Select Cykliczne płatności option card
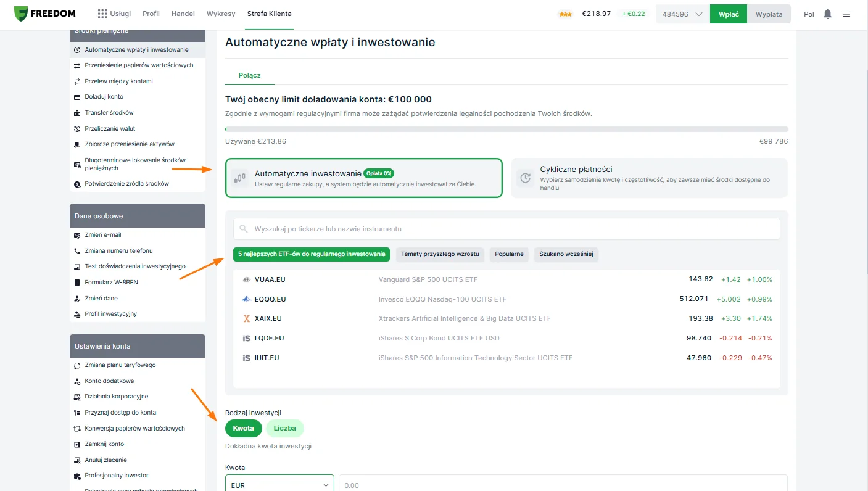The image size is (868, 491). (x=649, y=178)
